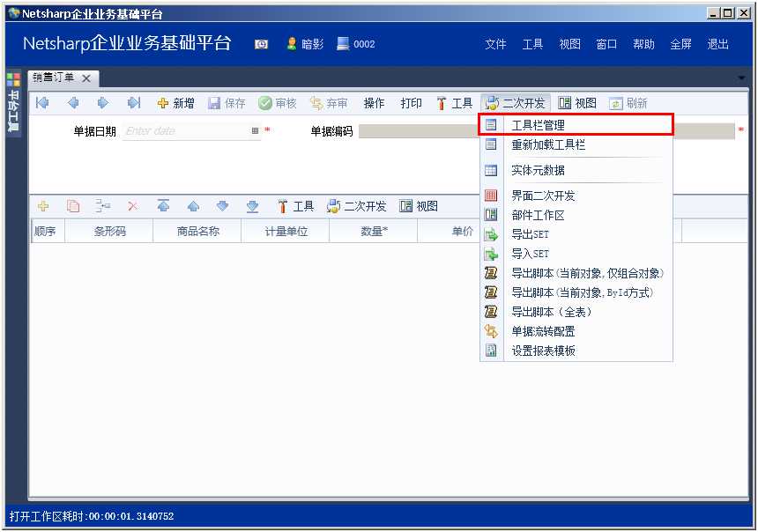Click 全屏 to enter fullscreen mode
Image resolution: width=758 pixels, height=532 pixels.
(681, 44)
